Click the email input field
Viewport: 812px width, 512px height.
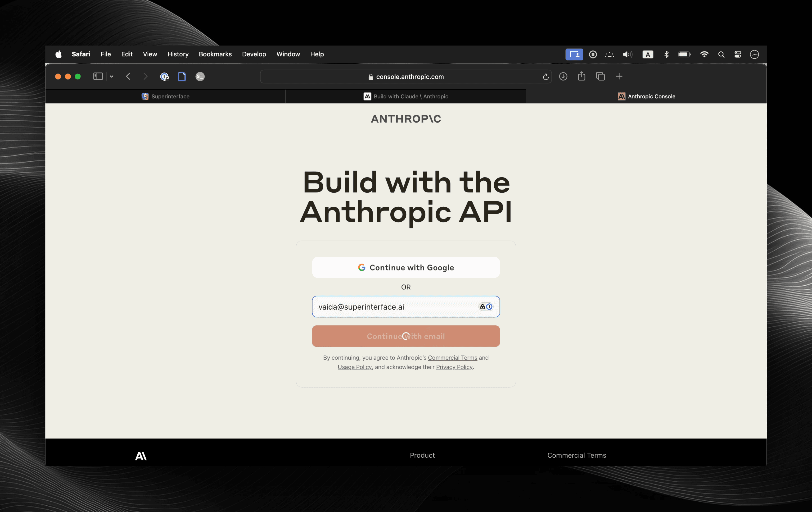pos(406,306)
